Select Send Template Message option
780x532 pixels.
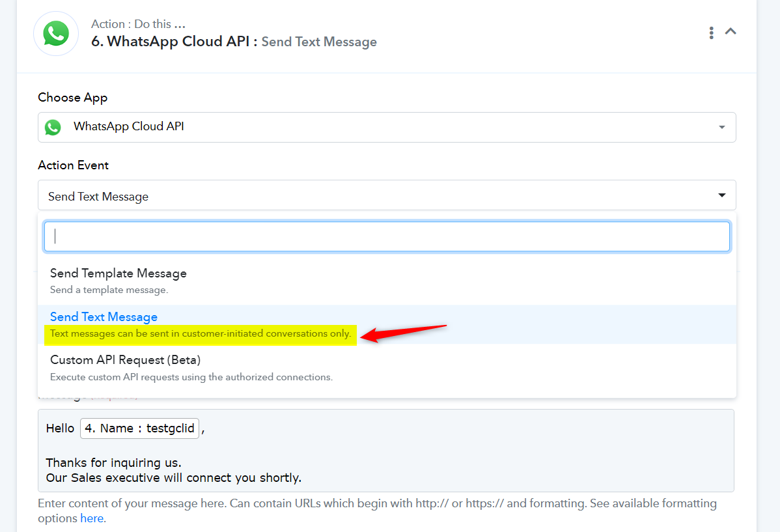387,281
